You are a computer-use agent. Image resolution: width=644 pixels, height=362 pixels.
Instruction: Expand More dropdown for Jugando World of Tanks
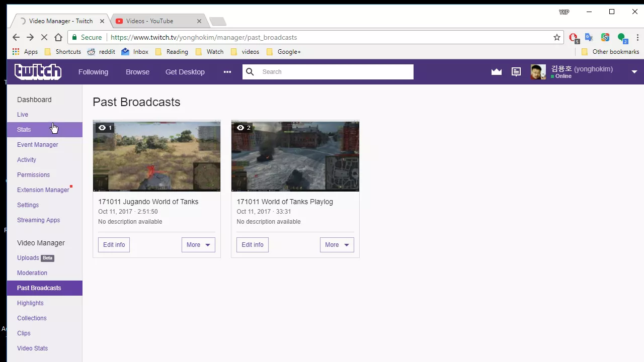[x=198, y=245]
